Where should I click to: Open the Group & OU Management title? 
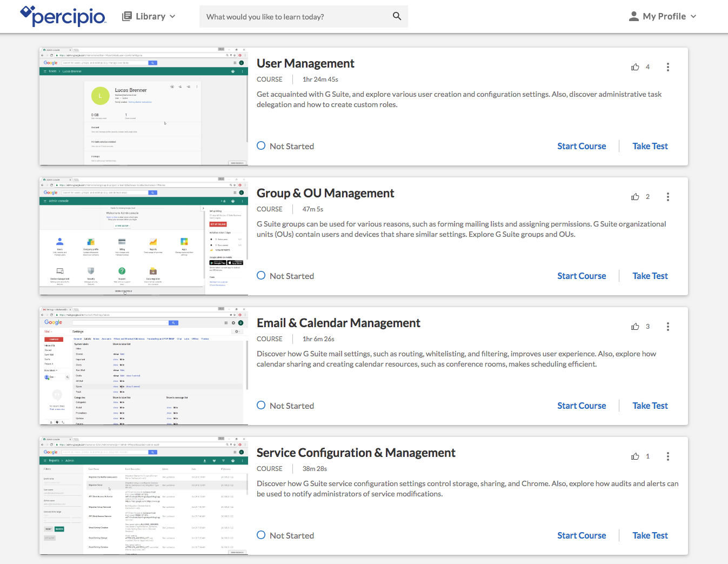click(x=325, y=193)
